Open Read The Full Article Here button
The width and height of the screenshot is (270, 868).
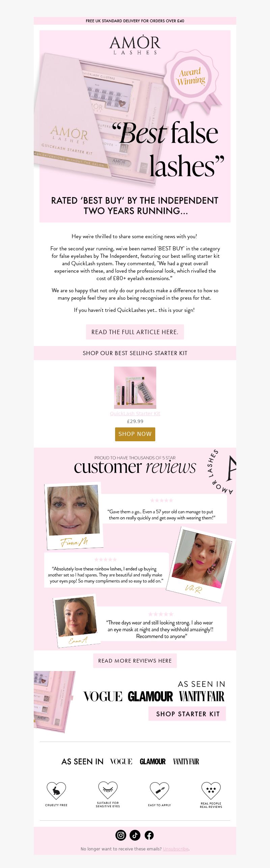point(135,332)
